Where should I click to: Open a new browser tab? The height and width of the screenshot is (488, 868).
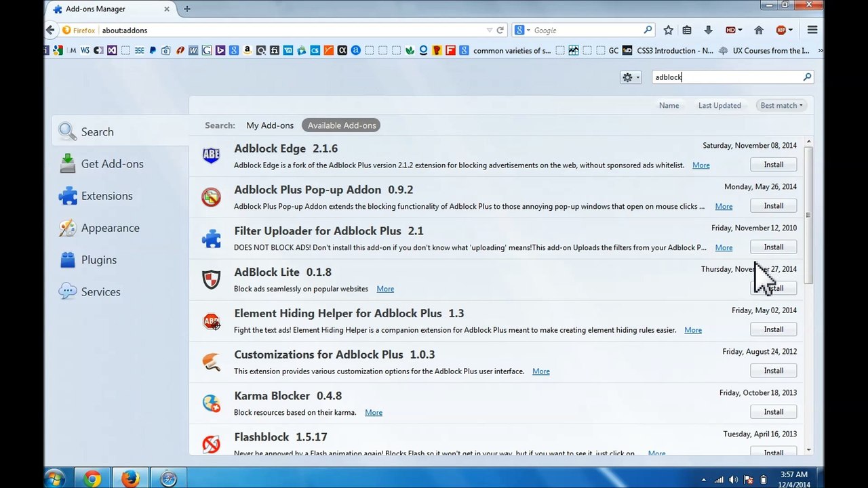(186, 9)
